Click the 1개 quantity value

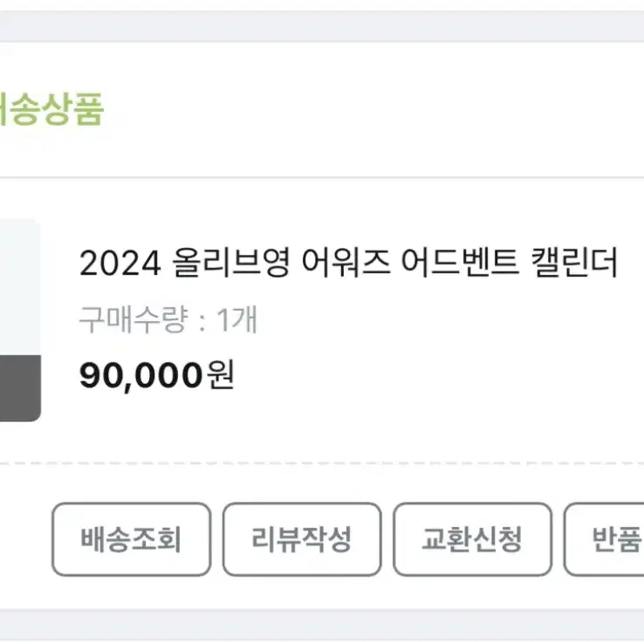[x=237, y=319]
